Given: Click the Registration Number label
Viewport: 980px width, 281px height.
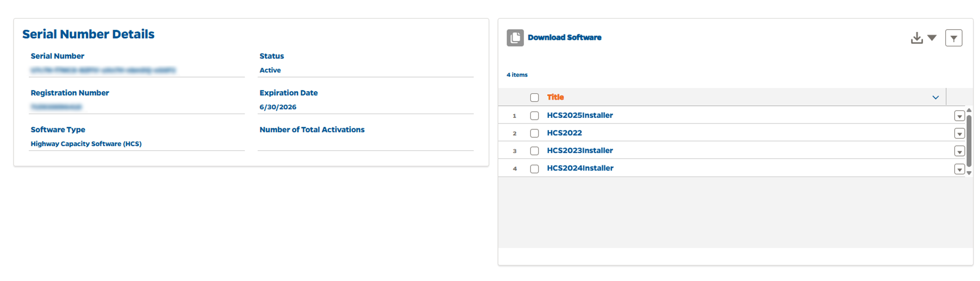Looking at the screenshot, I should tap(70, 93).
